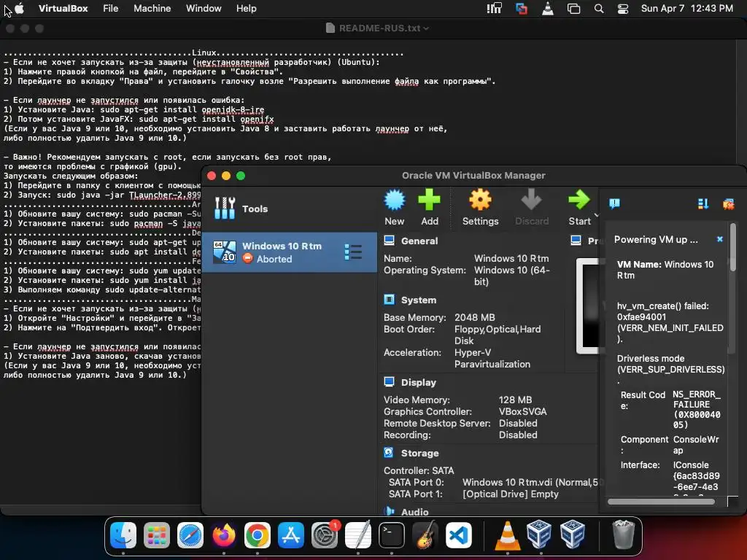Open VLC from the Dock
747x560 pixels.
508,534
